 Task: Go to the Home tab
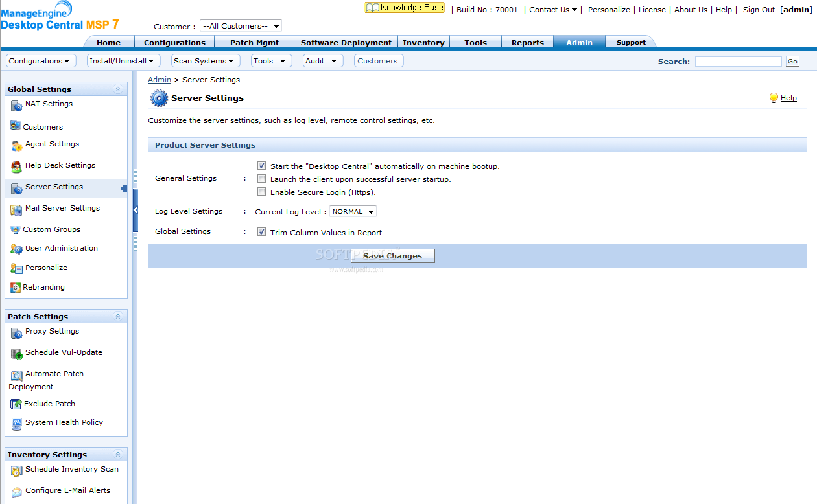pyautogui.click(x=109, y=42)
